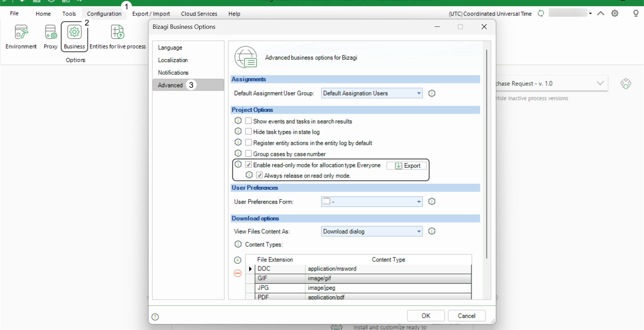Select the image/jpeg content type cell
The height and width of the screenshot is (330, 644).
pyautogui.click(x=388, y=288)
